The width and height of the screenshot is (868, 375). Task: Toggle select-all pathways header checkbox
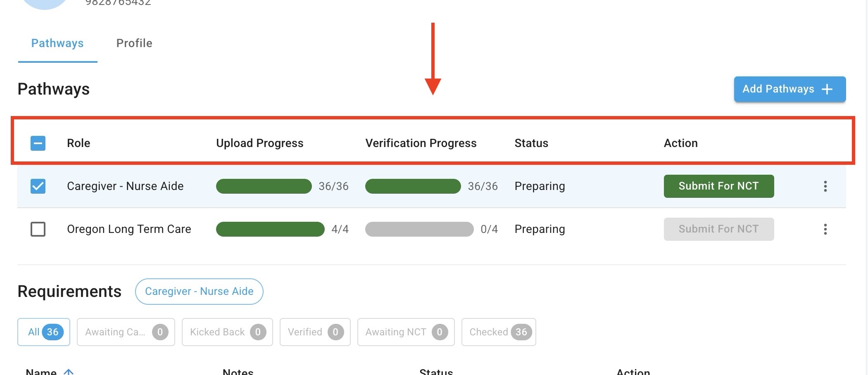tap(38, 143)
